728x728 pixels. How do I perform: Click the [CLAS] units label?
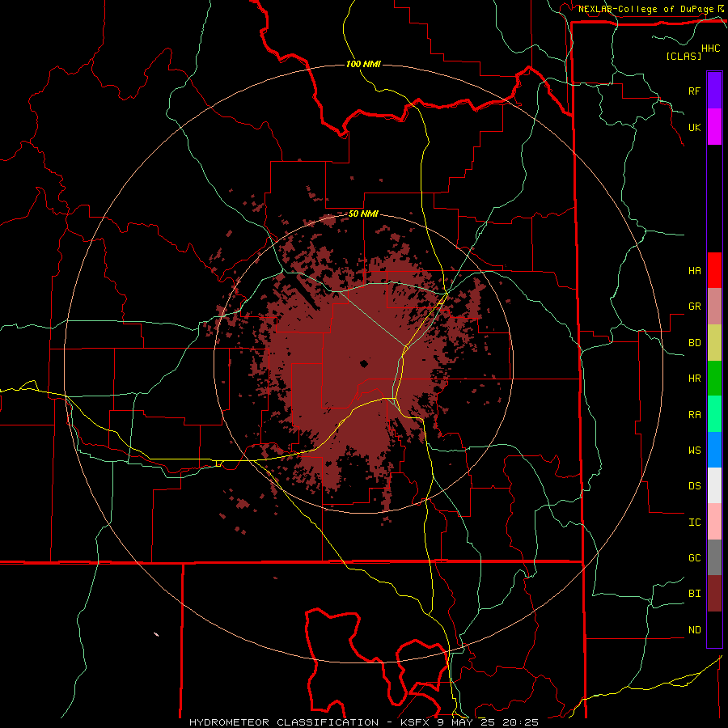click(684, 56)
